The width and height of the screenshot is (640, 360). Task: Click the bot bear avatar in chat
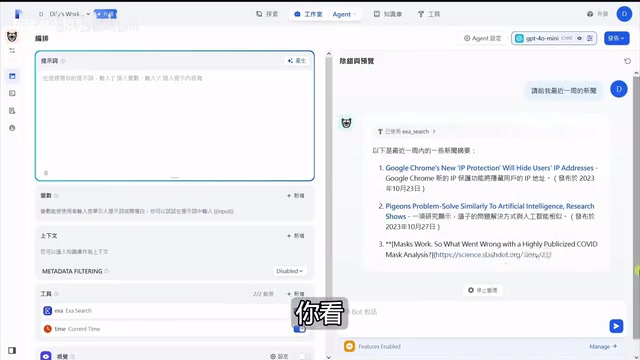coord(346,123)
